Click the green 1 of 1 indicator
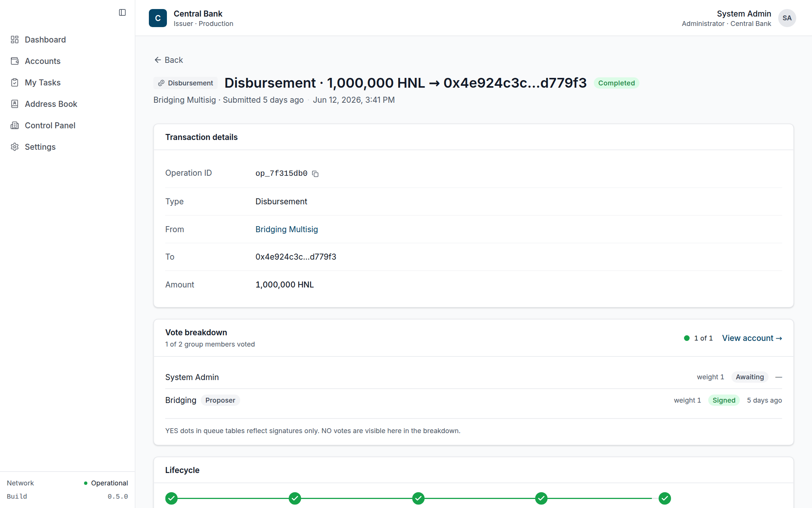812x508 pixels. [698, 338]
